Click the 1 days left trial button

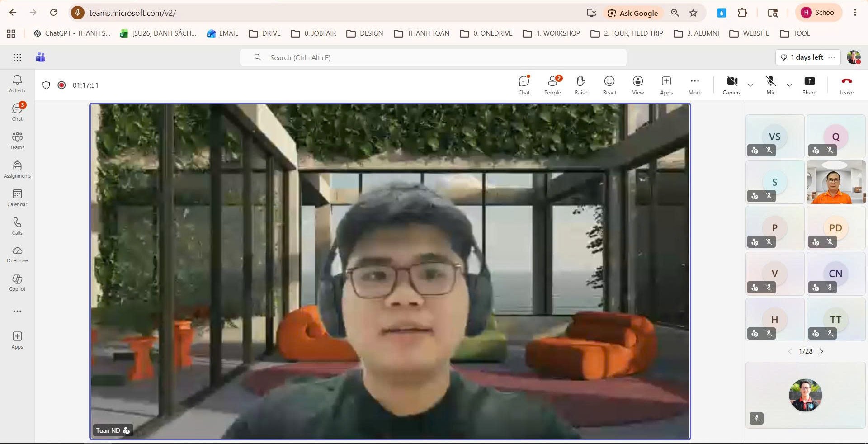click(808, 57)
